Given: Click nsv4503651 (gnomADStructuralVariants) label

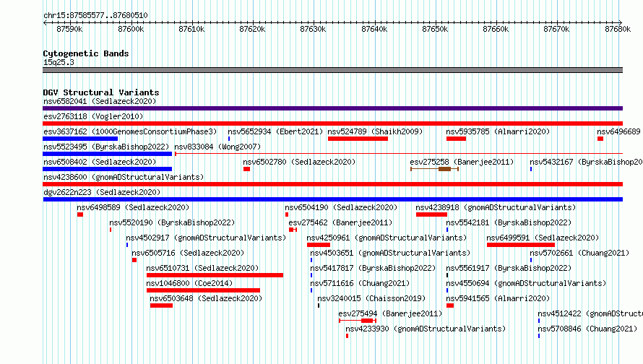Looking at the screenshot, I should pyautogui.click(x=390, y=253).
